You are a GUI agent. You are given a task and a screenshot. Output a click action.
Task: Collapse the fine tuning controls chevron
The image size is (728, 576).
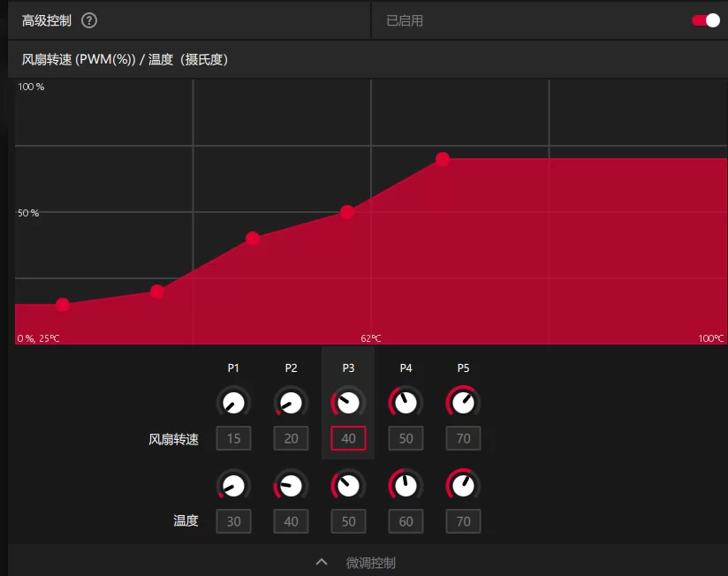tap(322, 562)
